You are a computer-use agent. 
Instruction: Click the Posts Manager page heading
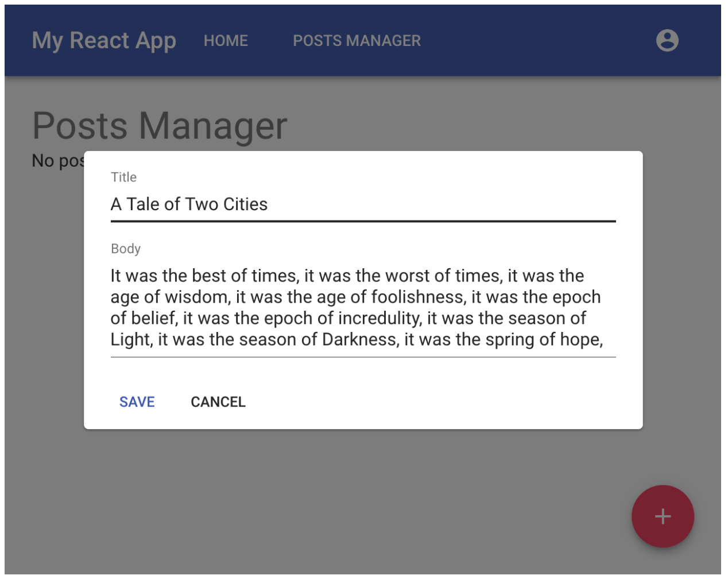[160, 126]
